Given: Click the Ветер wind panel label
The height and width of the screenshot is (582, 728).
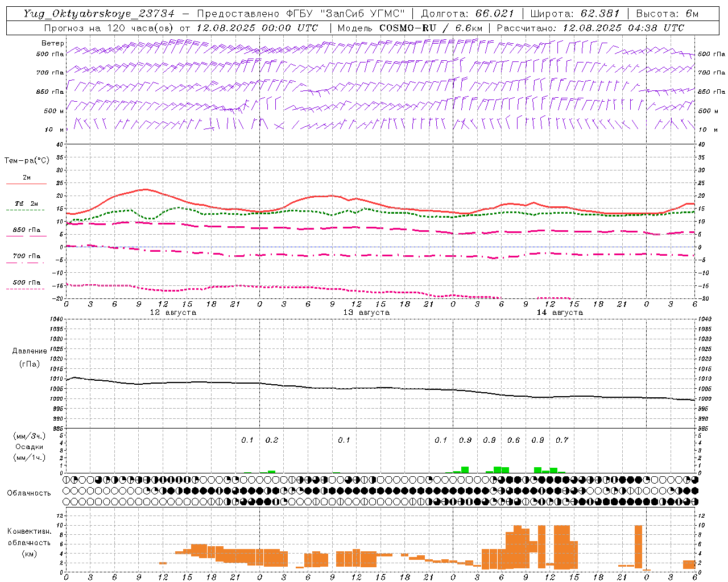Looking at the screenshot, I should 53,43.
